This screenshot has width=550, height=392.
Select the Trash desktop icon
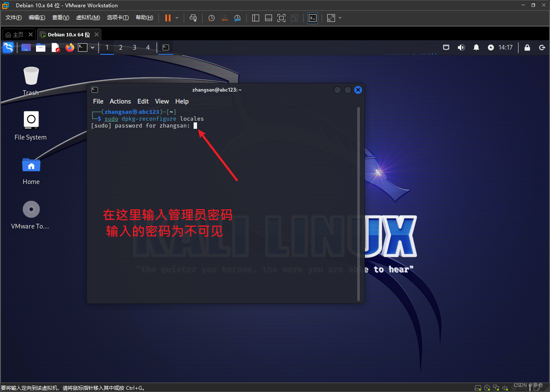(x=31, y=81)
